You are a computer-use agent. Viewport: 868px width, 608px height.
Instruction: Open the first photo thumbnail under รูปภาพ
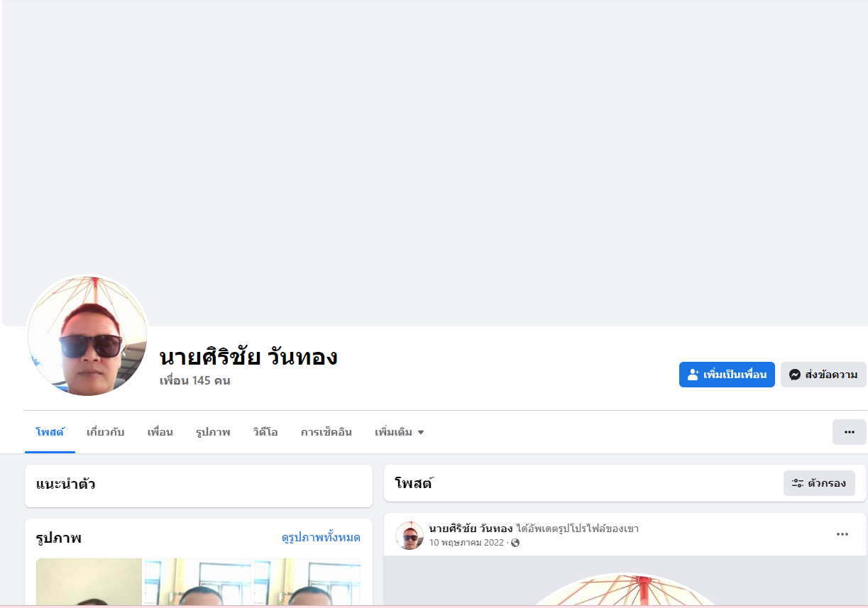pos(89,582)
